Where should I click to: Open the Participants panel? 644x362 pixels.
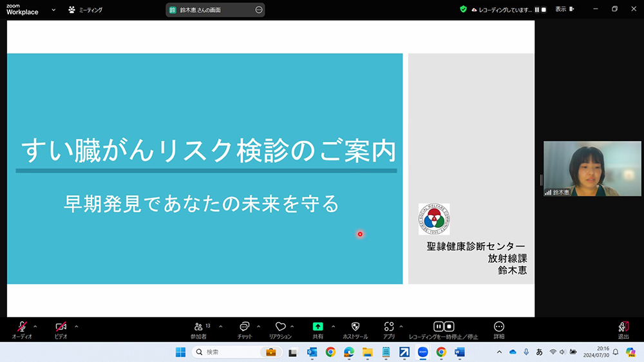click(x=198, y=327)
